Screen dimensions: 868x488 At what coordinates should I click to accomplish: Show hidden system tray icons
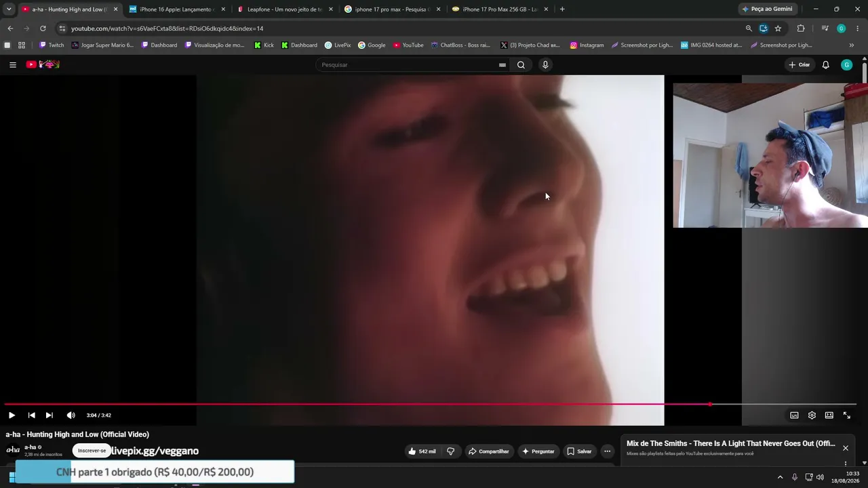tap(780, 477)
